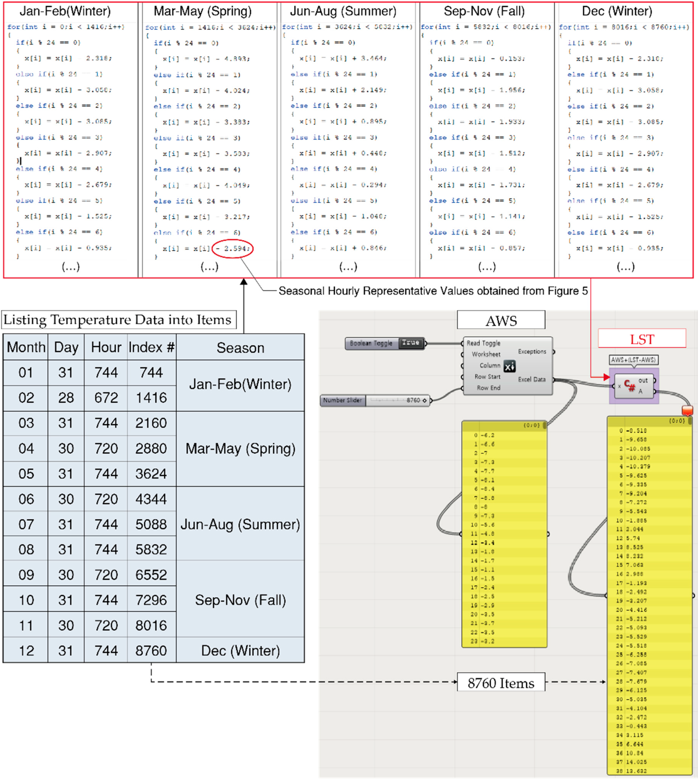The image size is (700, 780).
Task: Click the Exceptions output grip
Action: coord(554,352)
